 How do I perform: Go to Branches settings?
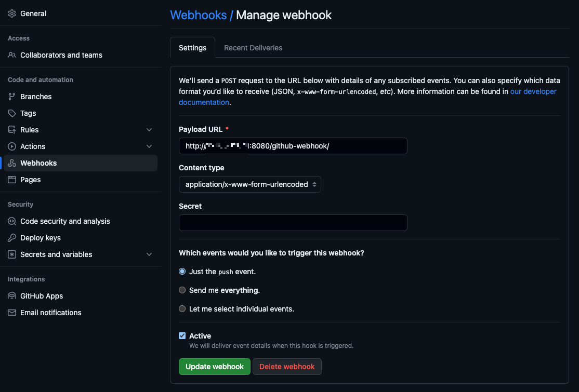click(x=81, y=97)
